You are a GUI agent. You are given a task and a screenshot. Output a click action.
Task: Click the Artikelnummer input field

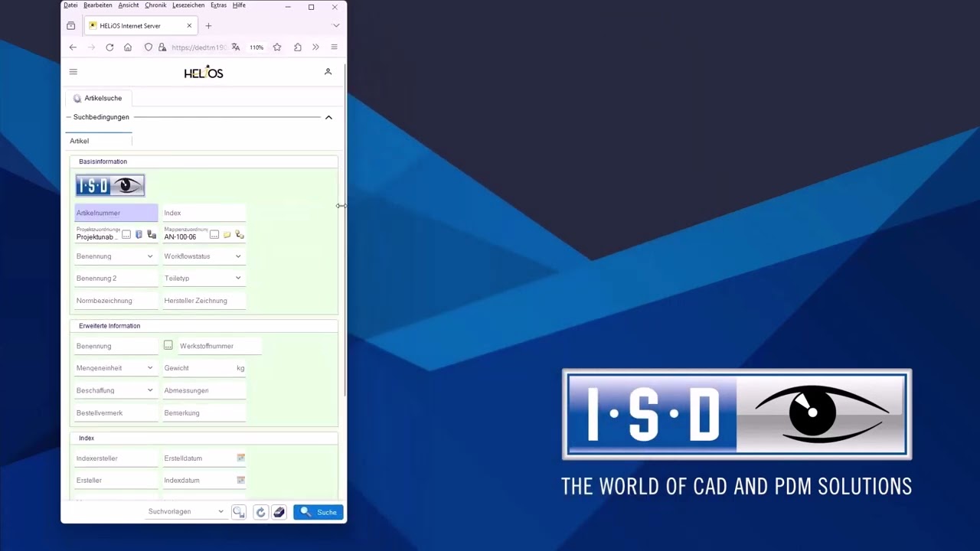pos(116,213)
